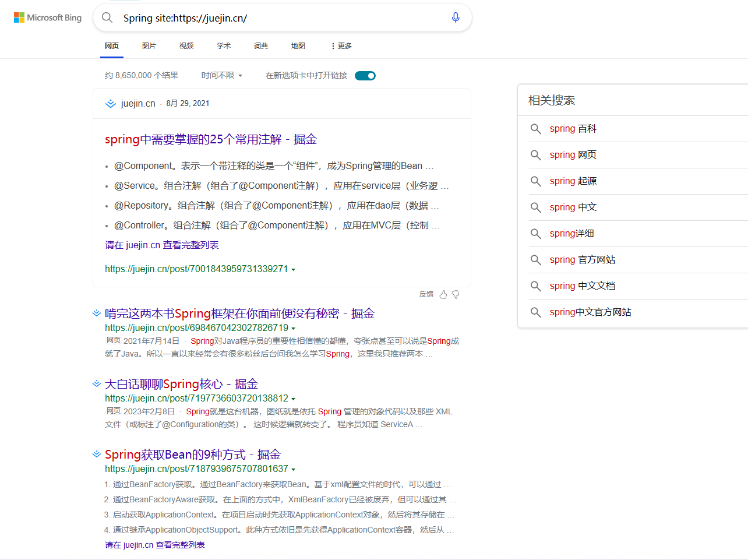Go to the 地图 tab

tap(298, 45)
